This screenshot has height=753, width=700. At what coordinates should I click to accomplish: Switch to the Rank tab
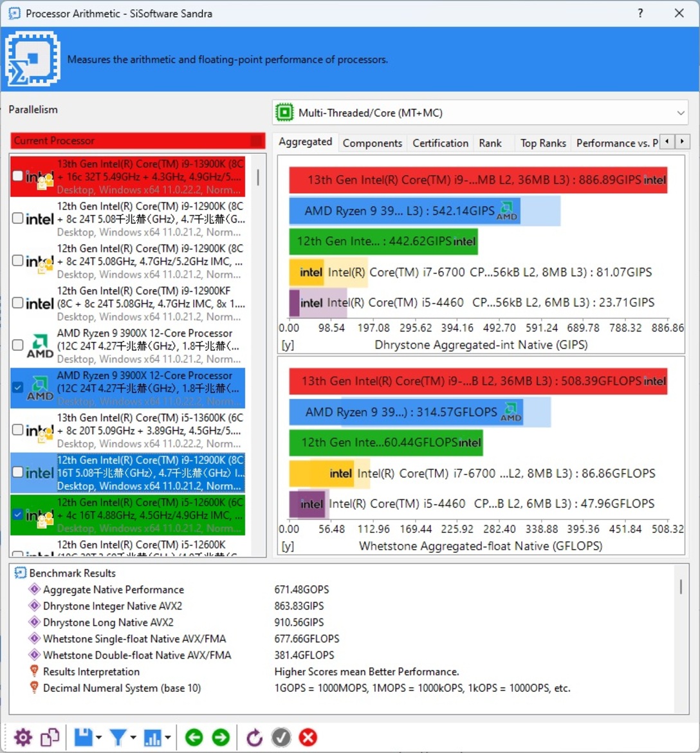[490, 143]
